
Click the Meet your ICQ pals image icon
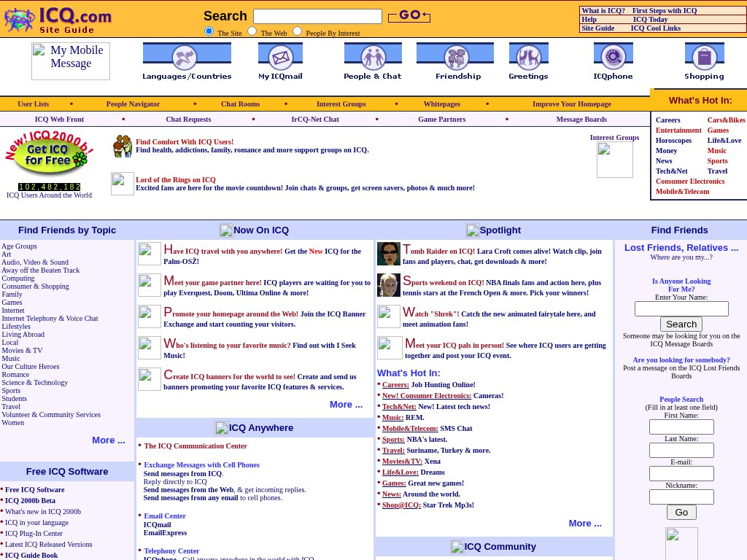(x=390, y=348)
